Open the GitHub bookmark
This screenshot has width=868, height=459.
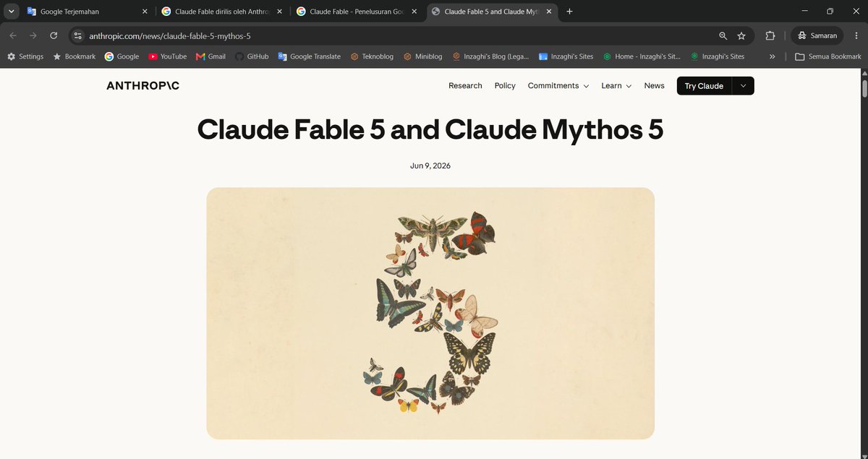tap(252, 56)
